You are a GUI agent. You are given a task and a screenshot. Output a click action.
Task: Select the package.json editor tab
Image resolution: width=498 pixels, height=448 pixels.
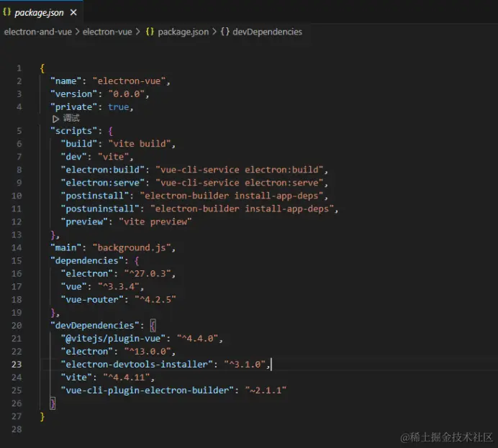41,12
